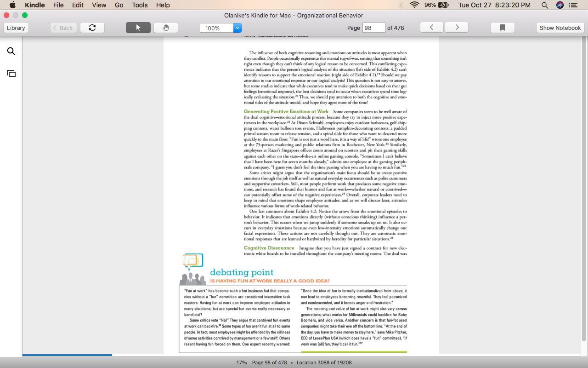
Task: Click 'Page 98 of 478' in status bar
Action: click(x=269, y=362)
